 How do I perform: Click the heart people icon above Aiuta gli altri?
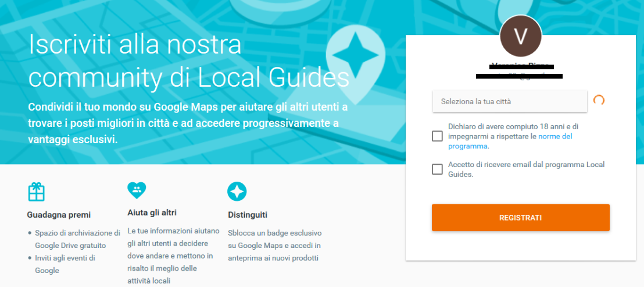point(137,190)
